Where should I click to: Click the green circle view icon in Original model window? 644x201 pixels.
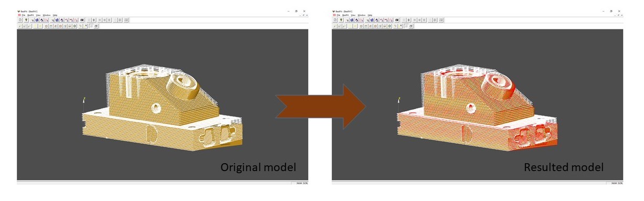click(x=75, y=26)
